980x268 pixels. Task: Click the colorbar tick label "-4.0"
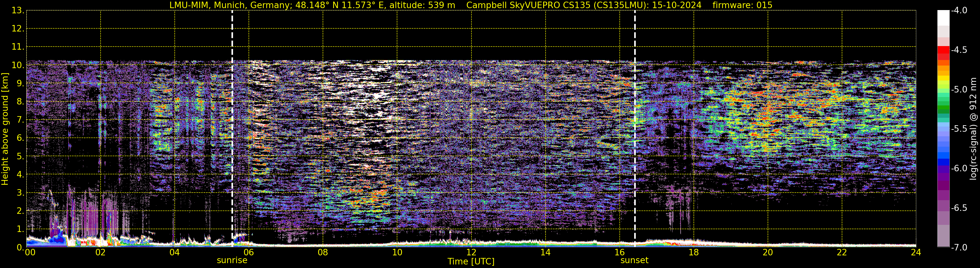pyautogui.click(x=959, y=11)
